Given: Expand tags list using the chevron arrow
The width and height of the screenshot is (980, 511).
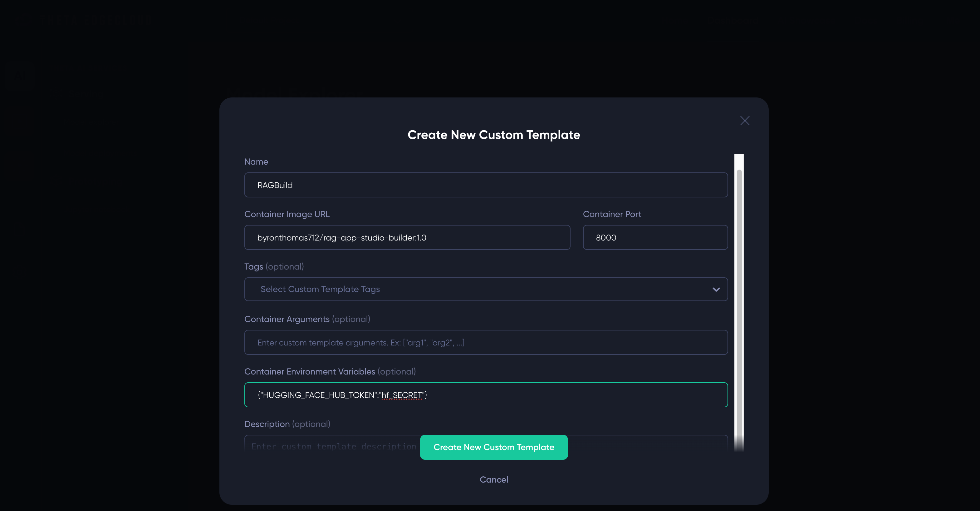Looking at the screenshot, I should (x=716, y=289).
